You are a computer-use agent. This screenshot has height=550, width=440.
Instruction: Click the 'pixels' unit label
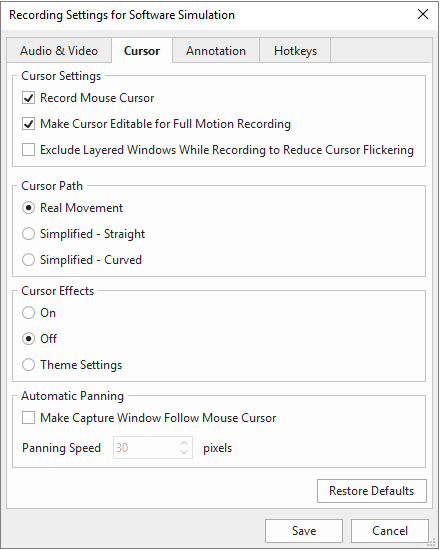point(218,448)
